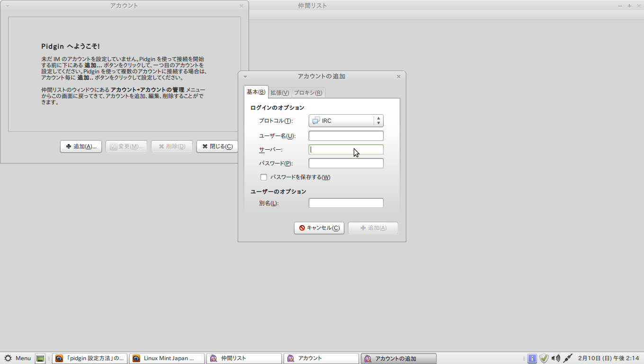Viewport: 644px width, 364px height.
Task: Close the 仲間リスト window
Action: [x=638, y=6]
